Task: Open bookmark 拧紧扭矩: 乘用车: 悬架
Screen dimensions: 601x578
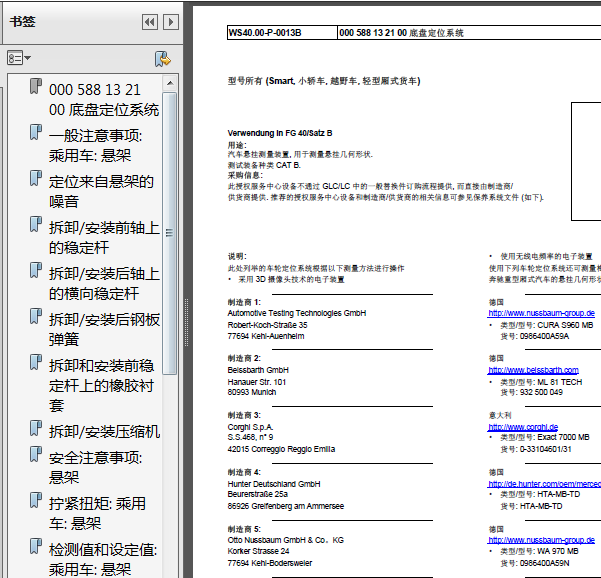Action: coord(97,513)
